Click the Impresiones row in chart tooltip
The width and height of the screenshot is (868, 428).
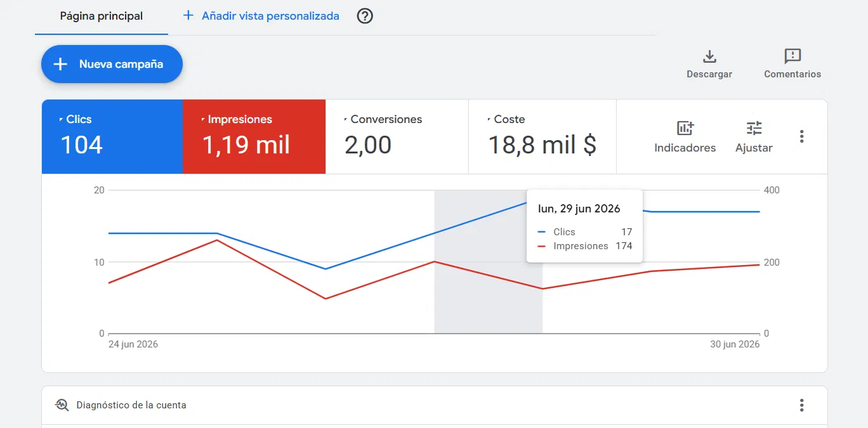pos(585,246)
